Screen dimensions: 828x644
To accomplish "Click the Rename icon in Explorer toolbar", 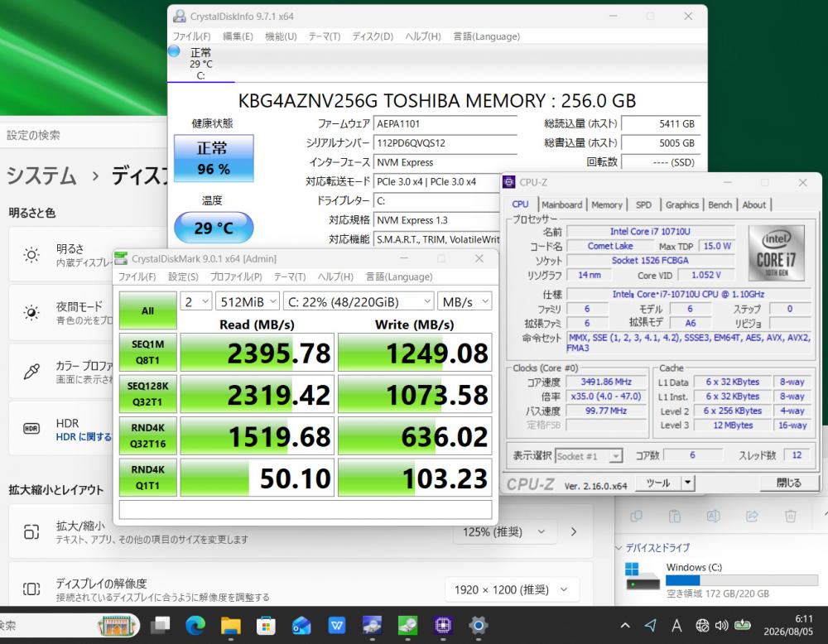I will tap(714, 517).
